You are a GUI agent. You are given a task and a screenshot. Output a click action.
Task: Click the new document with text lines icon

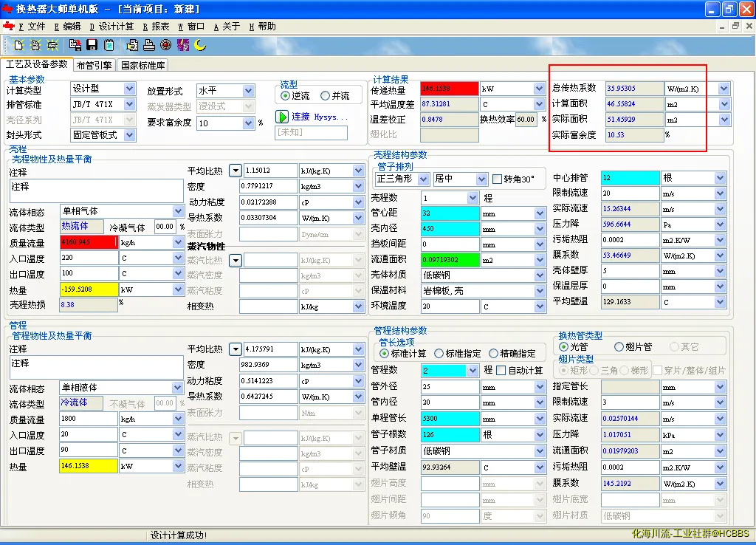35,45
